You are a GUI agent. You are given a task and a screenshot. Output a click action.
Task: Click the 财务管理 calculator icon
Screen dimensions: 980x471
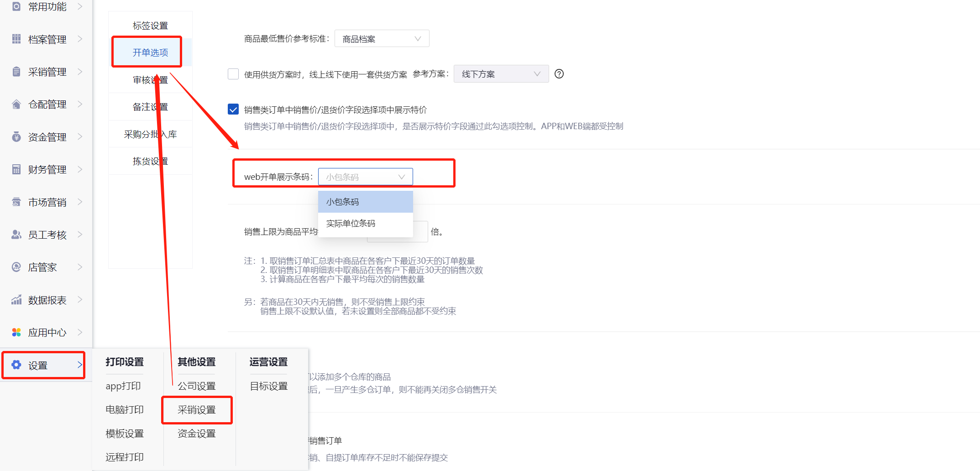coord(16,170)
